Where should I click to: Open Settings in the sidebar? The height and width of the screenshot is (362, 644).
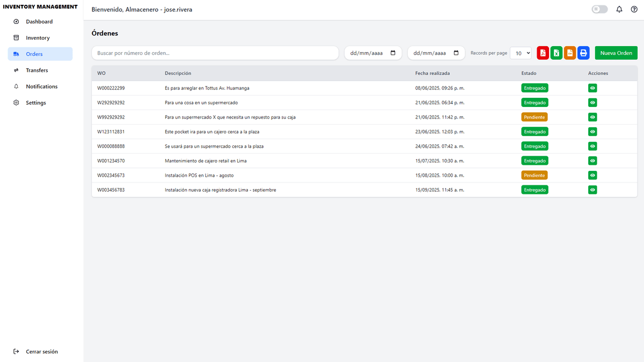(40, 103)
